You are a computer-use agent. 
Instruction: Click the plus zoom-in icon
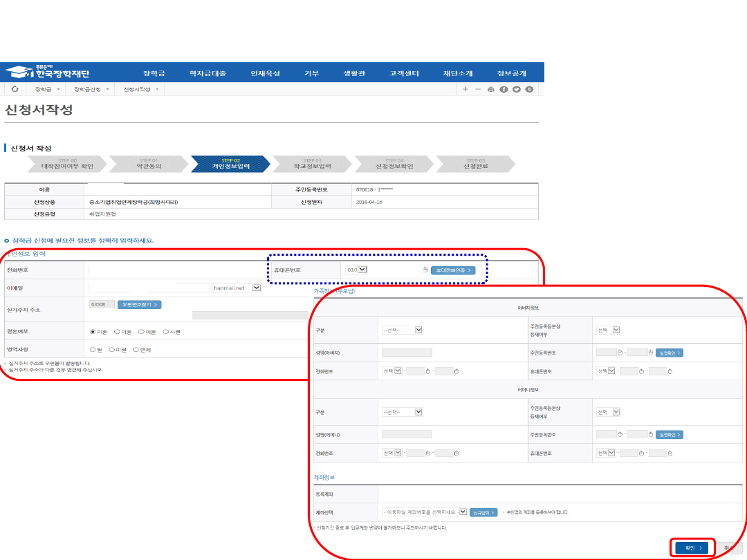click(x=465, y=89)
